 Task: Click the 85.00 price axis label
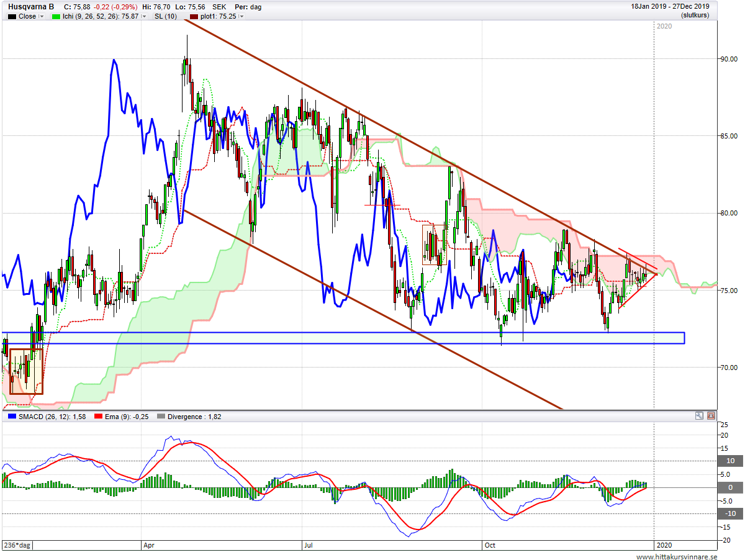pos(729,136)
